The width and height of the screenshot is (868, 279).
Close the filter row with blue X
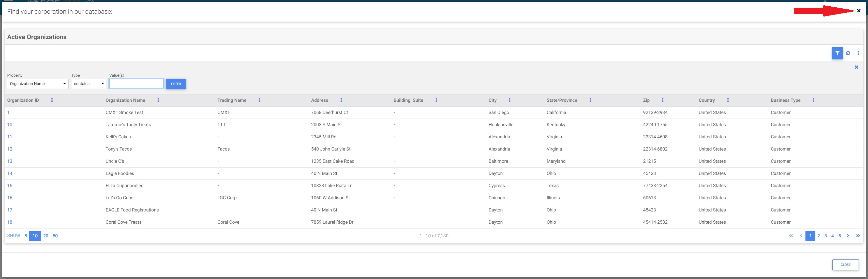coord(856,67)
